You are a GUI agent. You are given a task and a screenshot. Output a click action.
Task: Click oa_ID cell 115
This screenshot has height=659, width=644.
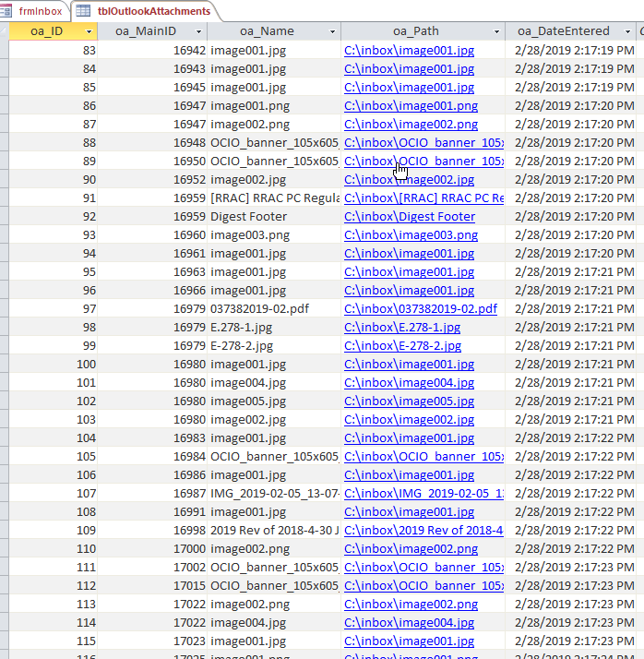54,641
